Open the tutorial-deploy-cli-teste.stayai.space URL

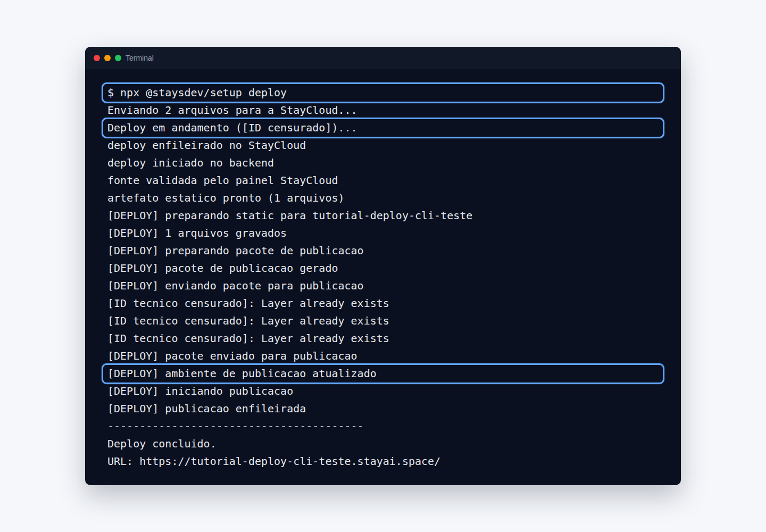[290, 461]
